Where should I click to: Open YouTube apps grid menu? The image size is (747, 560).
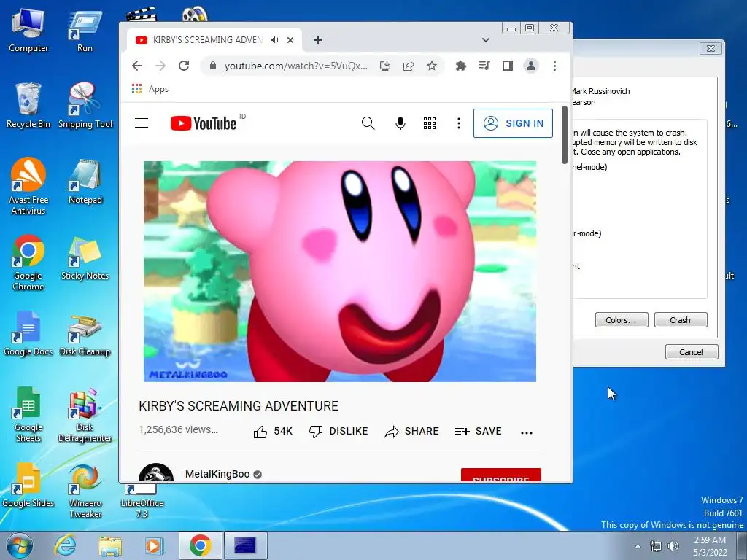point(429,123)
